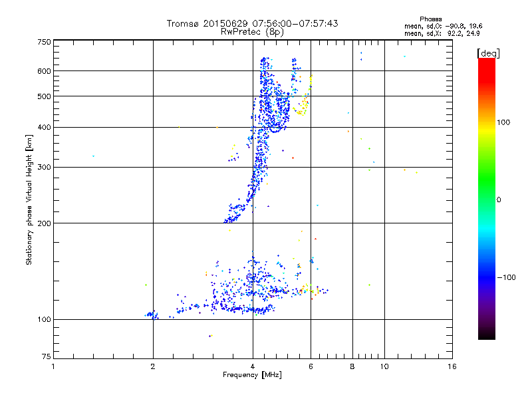The width and height of the screenshot is (532, 399).
Task: Click the y-axis tick label "500"
Action: 44,96
